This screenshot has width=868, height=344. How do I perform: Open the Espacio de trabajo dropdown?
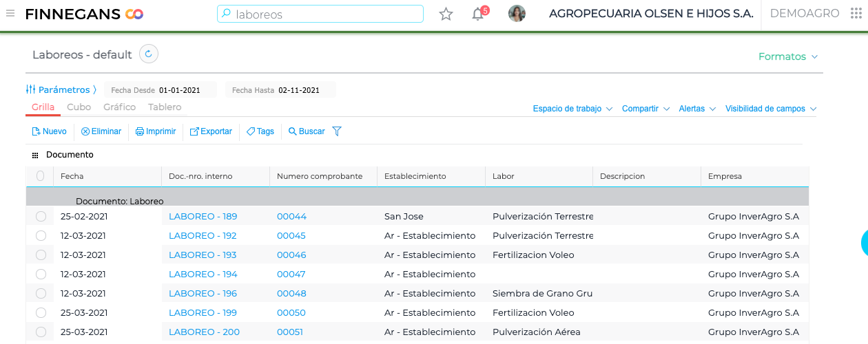click(x=572, y=109)
